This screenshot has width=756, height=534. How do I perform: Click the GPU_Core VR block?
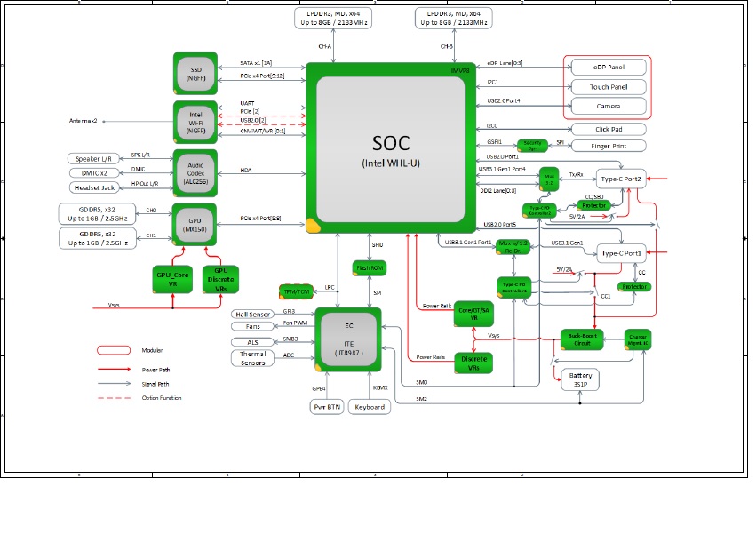coord(172,279)
